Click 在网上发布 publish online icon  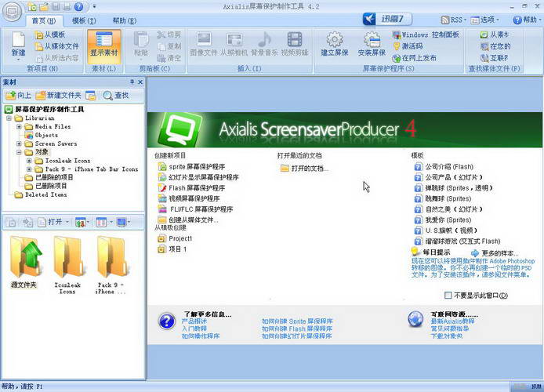pos(397,58)
